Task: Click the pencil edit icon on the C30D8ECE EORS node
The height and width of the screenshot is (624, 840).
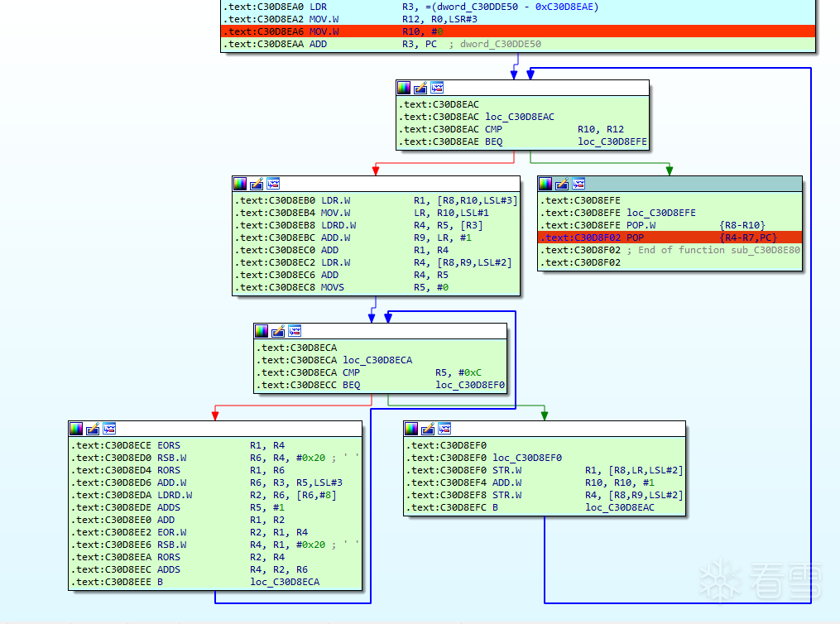Action: [93, 429]
